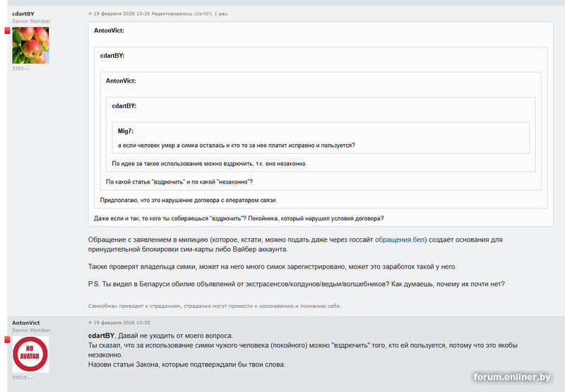Viewport: 565px width, 392px height.
Task: Click the NO AVATAR image of AntonVict
Action: [x=30, y=354]
